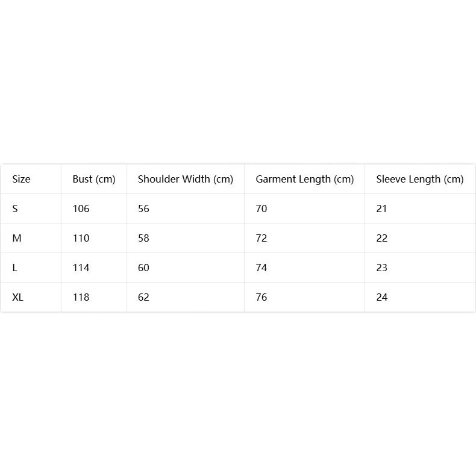Screen dimensions: 476x476
Task: Click garment length value 76
Action: click(x=261, y=297)
